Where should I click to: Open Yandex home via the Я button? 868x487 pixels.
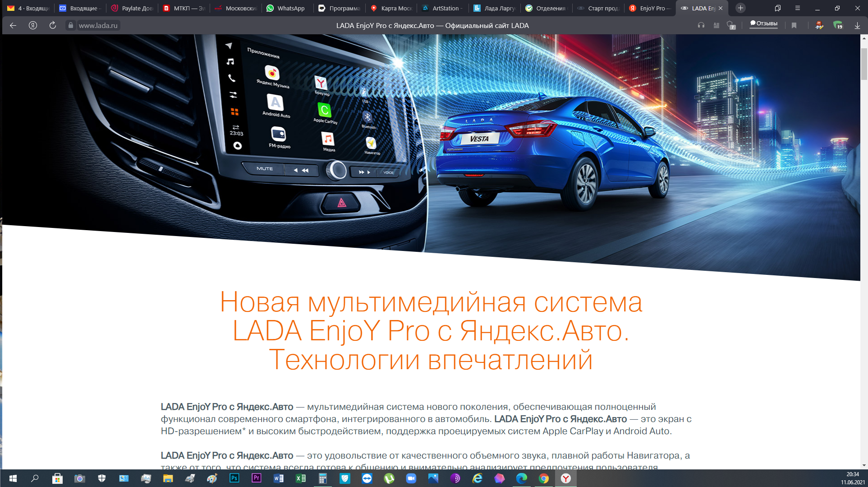click(33, 25)
